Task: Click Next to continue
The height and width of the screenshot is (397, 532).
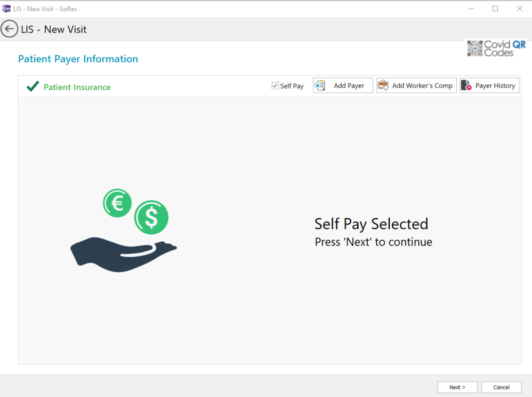Action: click(457, 387)
